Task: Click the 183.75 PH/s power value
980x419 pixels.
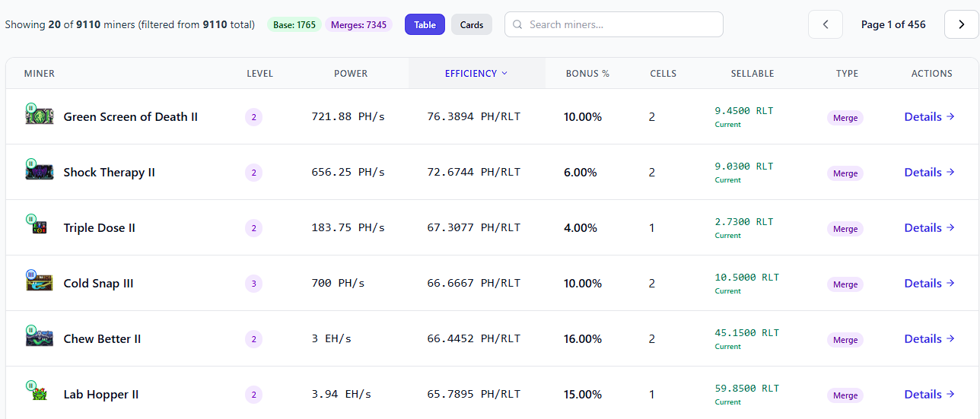Action: (x=348, y=227)
